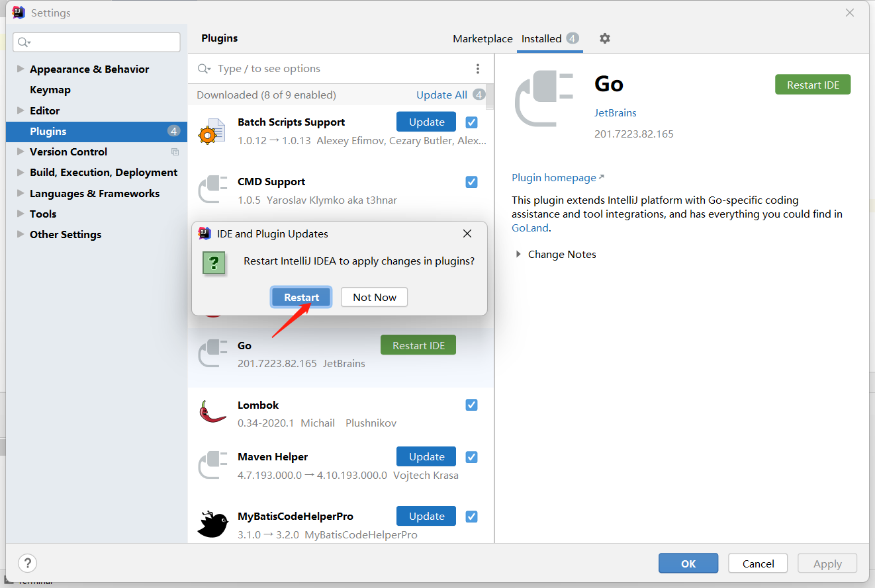The height and width of the screenshot is (588, 875).
Task: Click version text 201.7223.82.165 in details
Action: pos(634,134)
